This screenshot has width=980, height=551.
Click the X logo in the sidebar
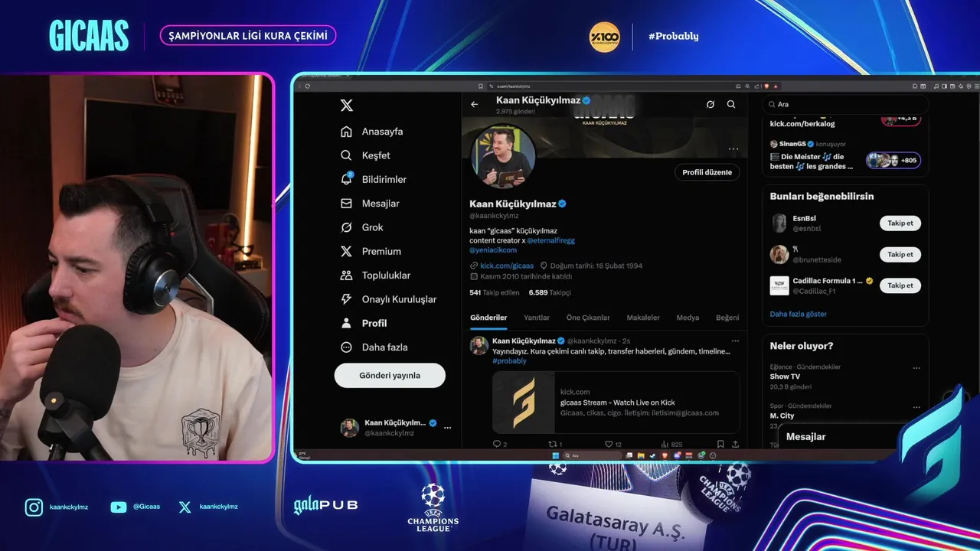[347, 105]
